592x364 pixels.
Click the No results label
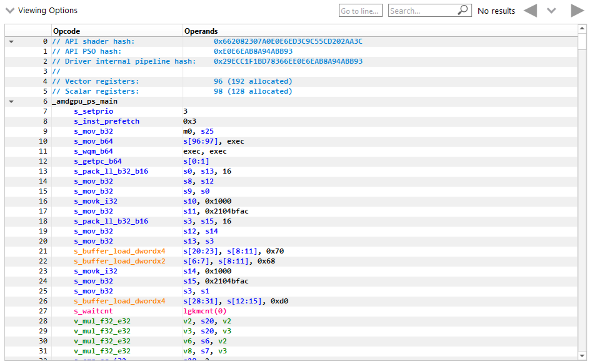(x=497, y=11)
